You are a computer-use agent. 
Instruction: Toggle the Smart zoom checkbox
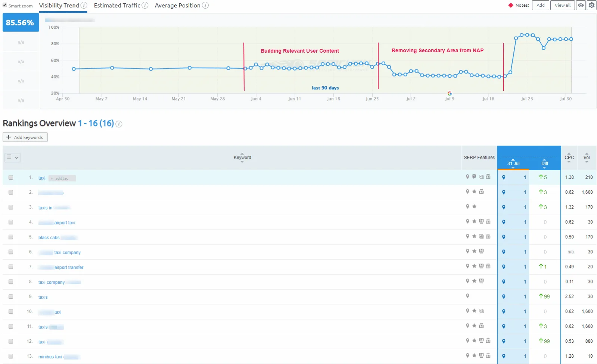click(x=5, y=5)
